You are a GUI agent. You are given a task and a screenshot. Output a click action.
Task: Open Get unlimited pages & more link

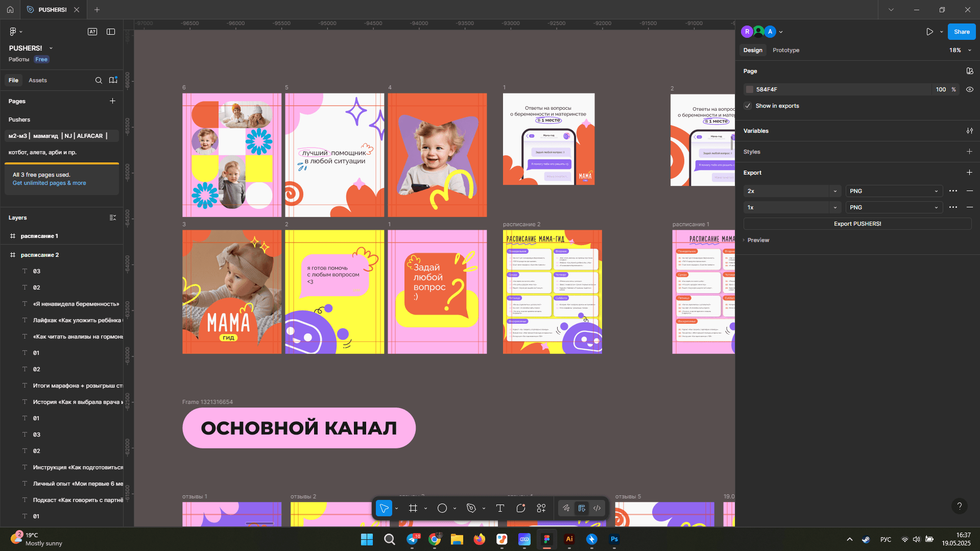(x=49, y=183)
